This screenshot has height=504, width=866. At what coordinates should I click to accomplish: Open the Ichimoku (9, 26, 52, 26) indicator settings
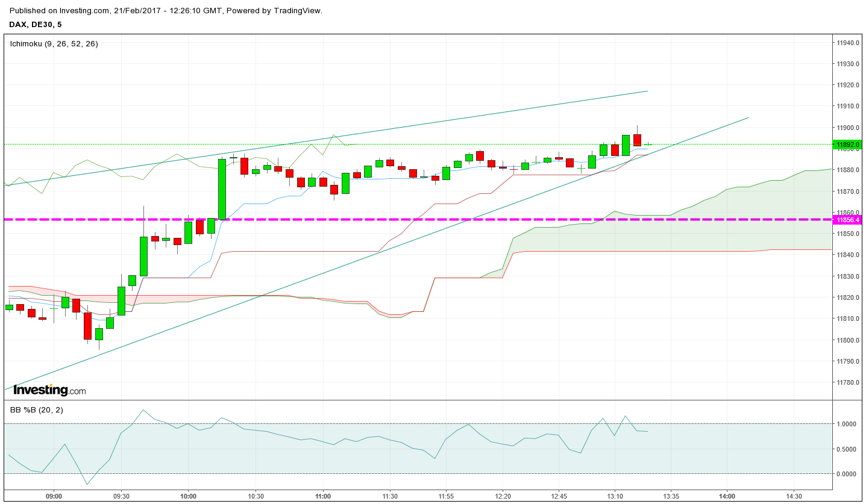point(54,44)
